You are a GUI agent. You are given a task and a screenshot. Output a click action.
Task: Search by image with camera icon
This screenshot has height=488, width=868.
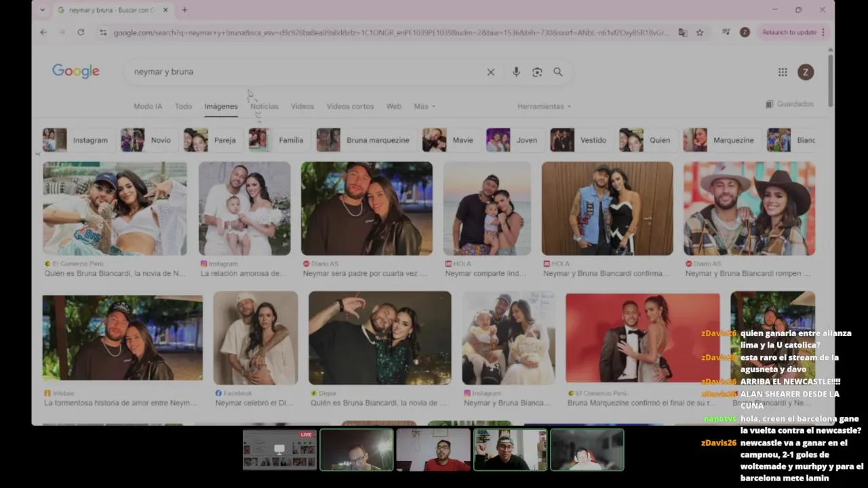tap(537, 72)
